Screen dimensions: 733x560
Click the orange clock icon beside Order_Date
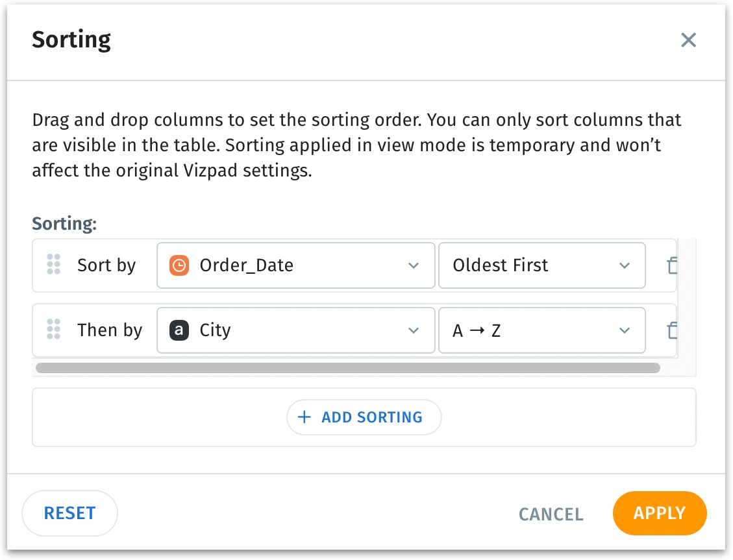pyautogui.click(x=179, y=265)
